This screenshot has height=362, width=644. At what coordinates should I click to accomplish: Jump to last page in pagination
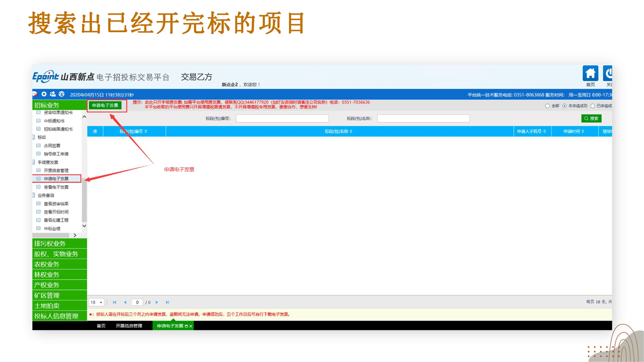(168, 302)
